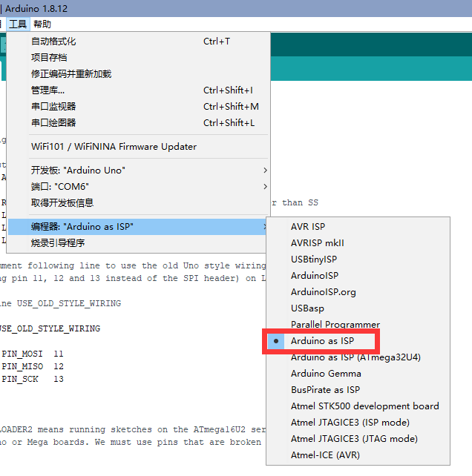This screenshot has width=472, height=476.
Task: Open the 帮助 menu
Action: (42, 24)
